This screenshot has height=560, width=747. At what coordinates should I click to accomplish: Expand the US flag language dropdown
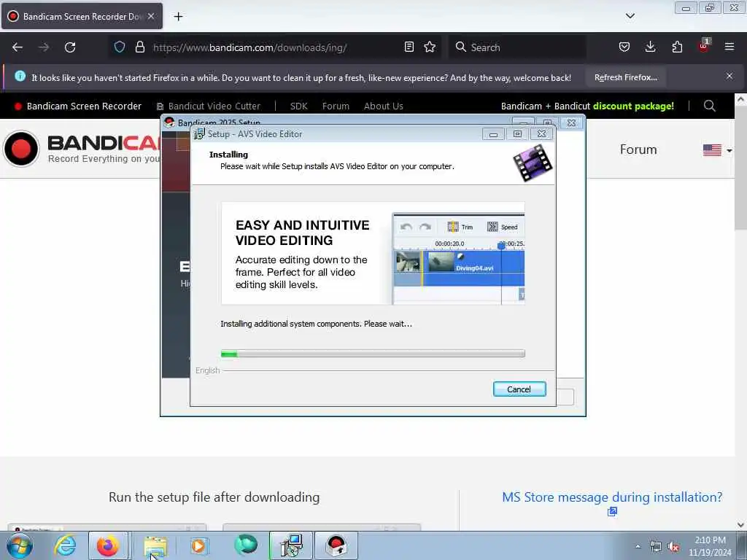pos(718,150)
